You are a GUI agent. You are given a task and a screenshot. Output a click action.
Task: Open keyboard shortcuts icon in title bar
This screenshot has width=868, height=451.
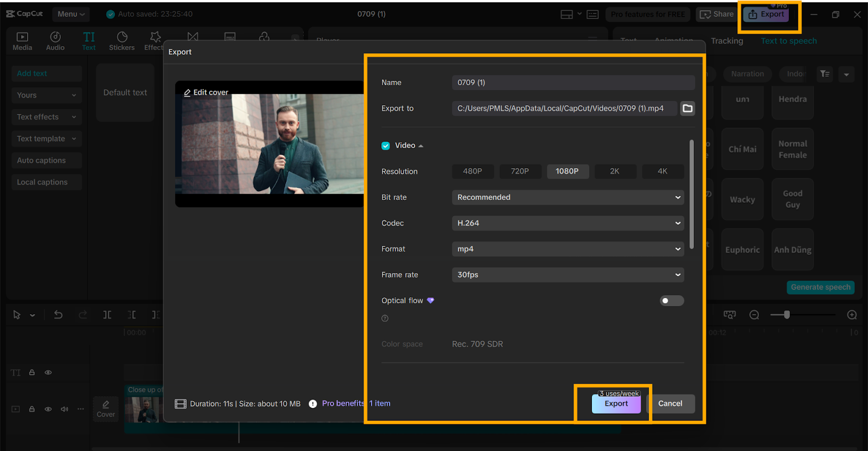tap(593, 15)
